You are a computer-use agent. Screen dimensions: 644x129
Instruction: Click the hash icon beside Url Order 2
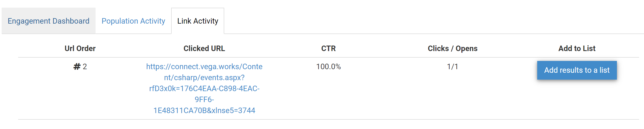(x=77, y=66)
